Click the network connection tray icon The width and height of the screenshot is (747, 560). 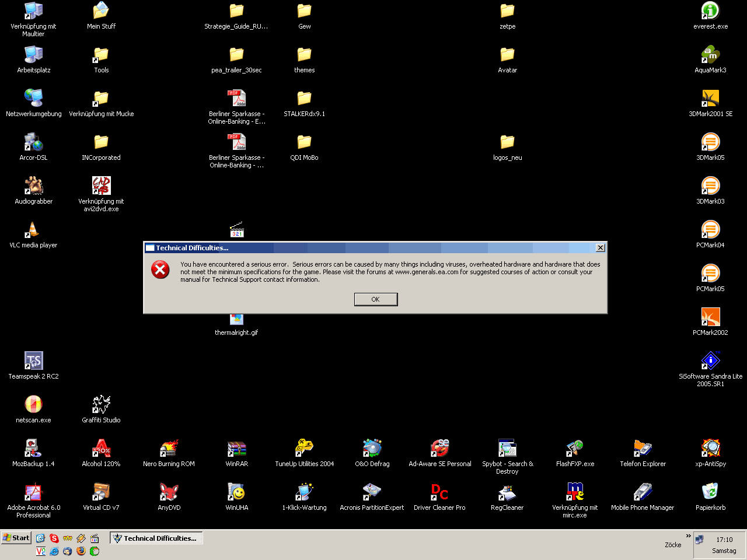[x=700, y=540]
